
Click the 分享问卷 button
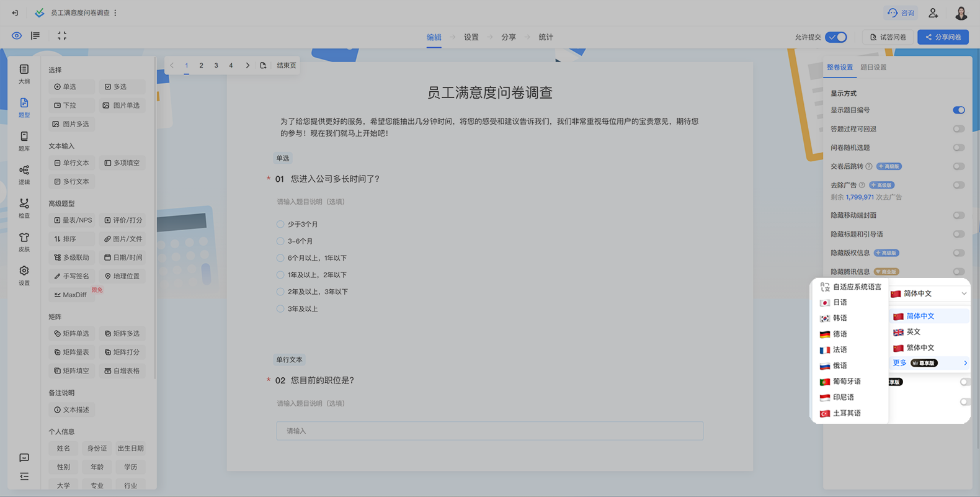pyautogui.click(x=943, y=37)
